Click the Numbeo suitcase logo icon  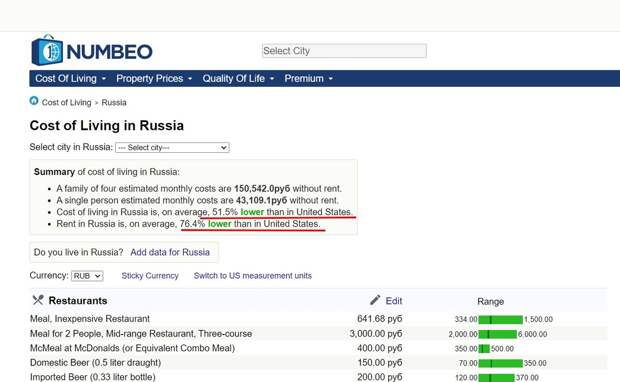47,50
